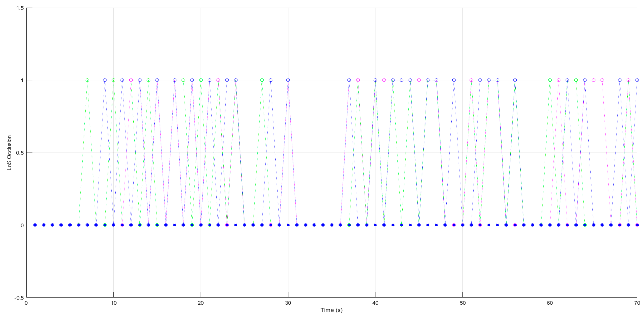Click the x-axis tick label "40"

pyautogui.click(x=375, y=303)
